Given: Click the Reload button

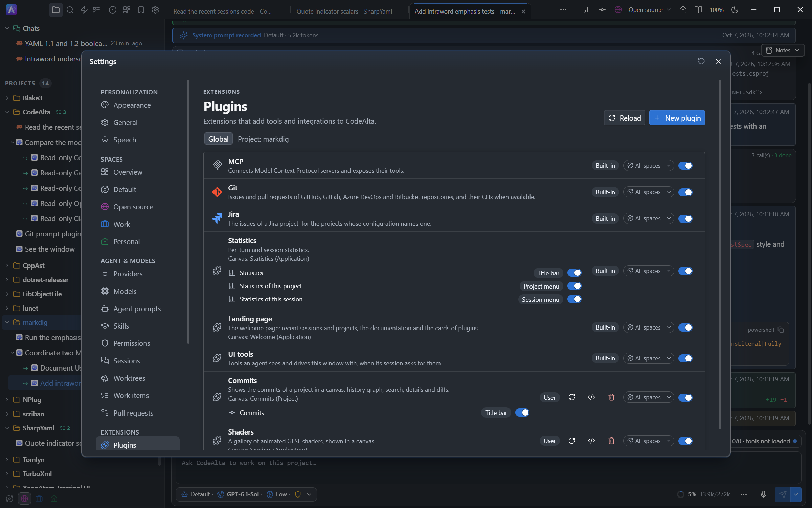Looking at the screenshot, I should [x=625, y=118].
